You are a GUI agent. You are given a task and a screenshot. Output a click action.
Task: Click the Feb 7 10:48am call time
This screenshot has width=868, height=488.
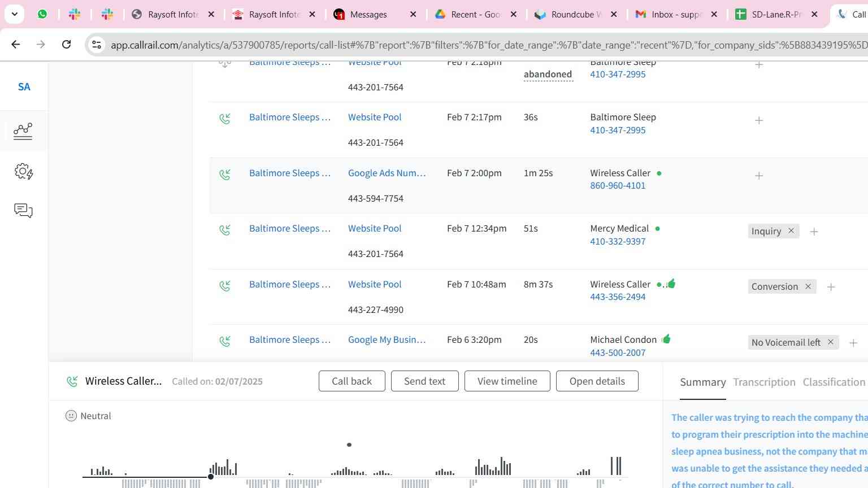coord(476,284)
